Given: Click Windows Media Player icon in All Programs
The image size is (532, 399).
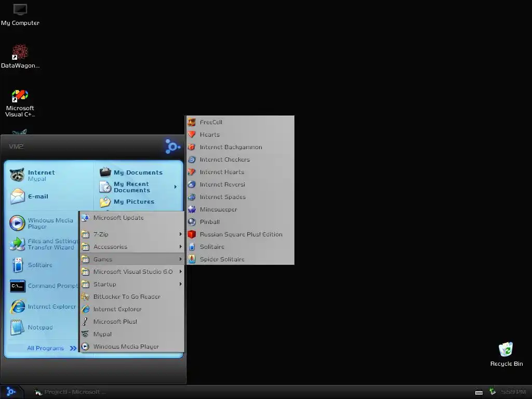Looking at the screenshot, I should tap(85, 347).
